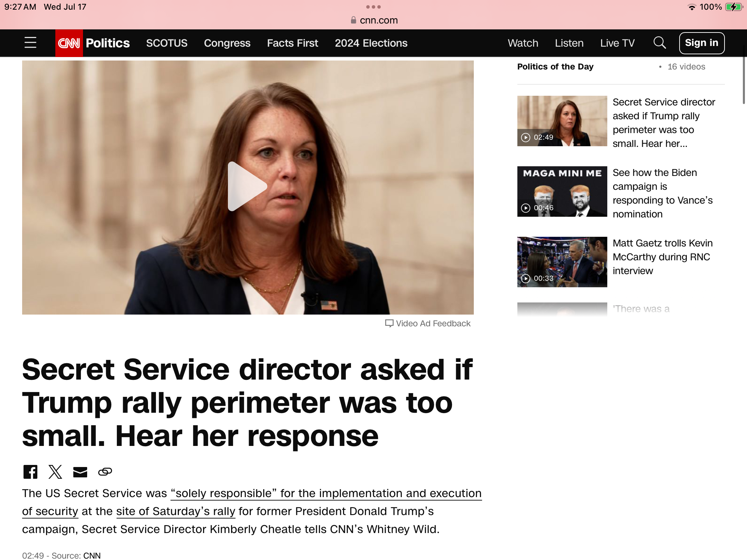Image resolution: width=747 pixels, height=560 pixels.
Task: Click the Video Ad Feedback speech icon
Action: 389,324
